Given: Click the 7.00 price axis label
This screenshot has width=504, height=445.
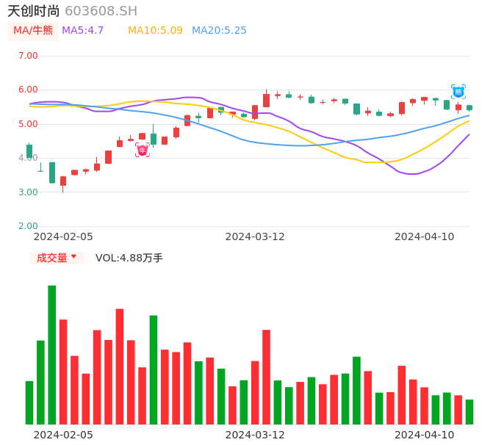Looking at the screenshot, I should point(28,56).
